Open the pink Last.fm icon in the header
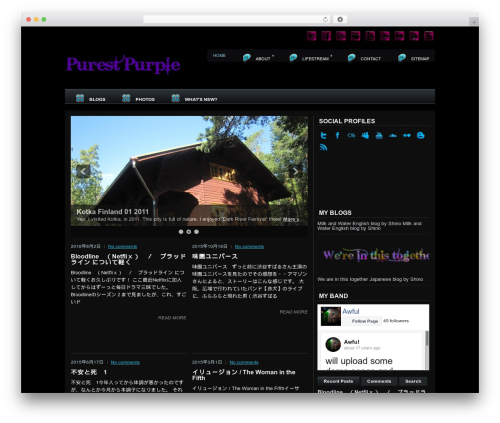The height and width of the screenshot is (423, 500). (x=341, y=36)
